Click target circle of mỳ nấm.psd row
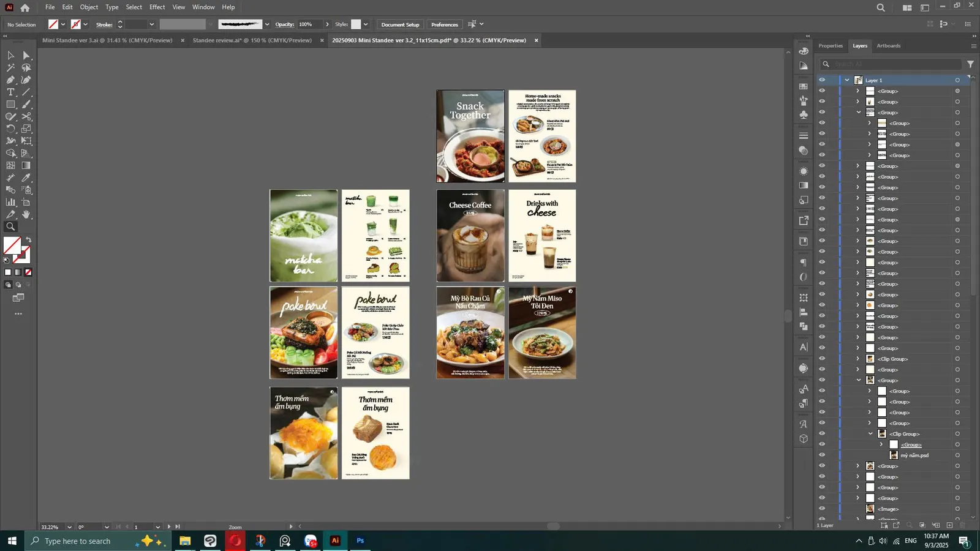Image resolution: width=980 pixels, height=551 pixels. coord(957,455)
